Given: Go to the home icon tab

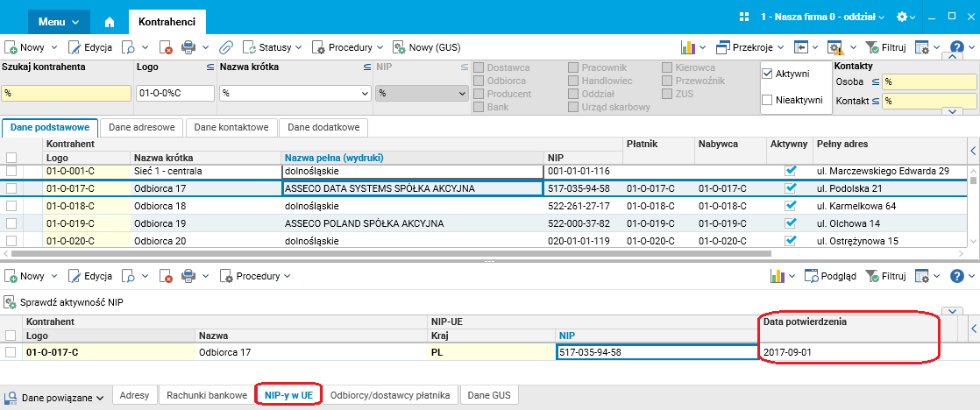Looking at the screenshot, I should [110, 22].
